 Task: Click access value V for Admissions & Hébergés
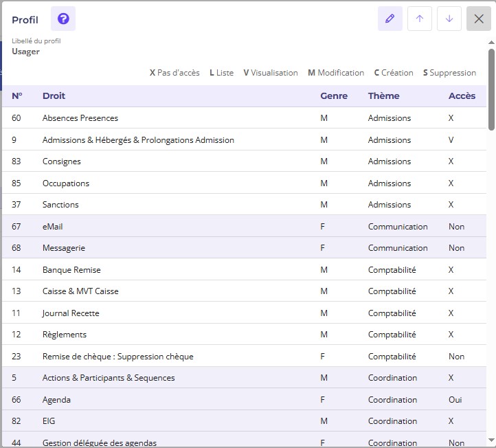tap(451, 140)
